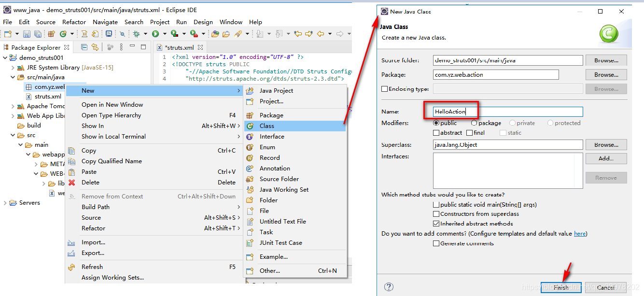
Task: Click the Last Edit Location icon
Action: 297,34
